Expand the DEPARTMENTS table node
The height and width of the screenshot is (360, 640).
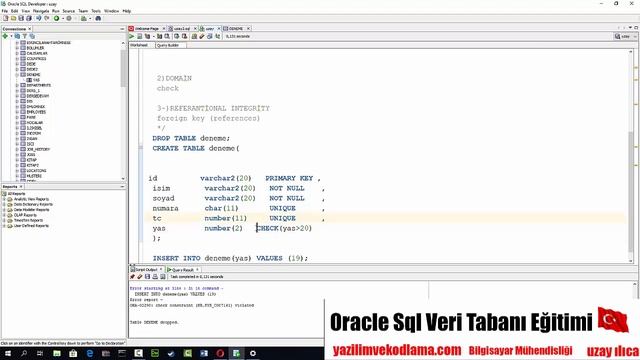coord(17,85)
